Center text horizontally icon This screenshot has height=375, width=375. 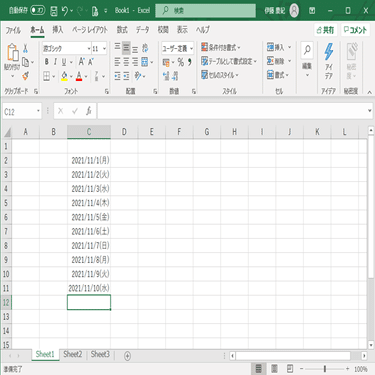126,62
